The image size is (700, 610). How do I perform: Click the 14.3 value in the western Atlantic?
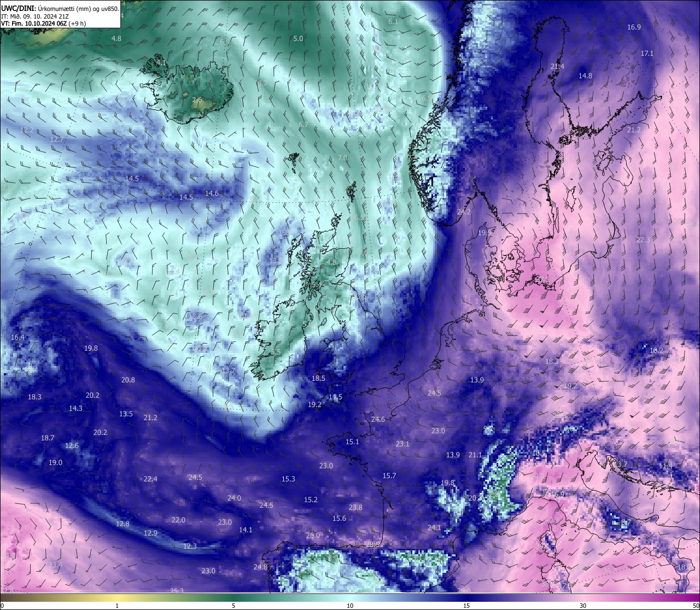point(75,408)
